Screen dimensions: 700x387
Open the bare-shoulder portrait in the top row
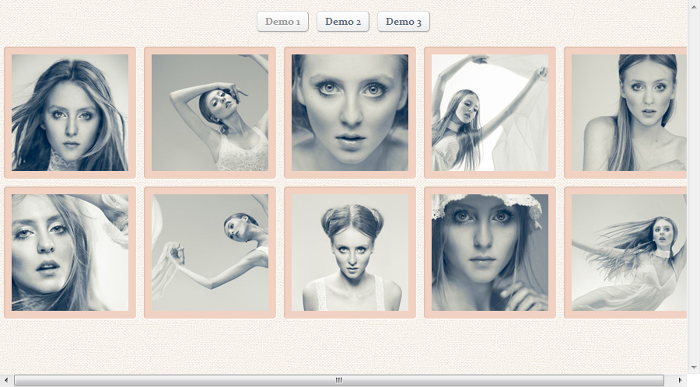point(625,112)
